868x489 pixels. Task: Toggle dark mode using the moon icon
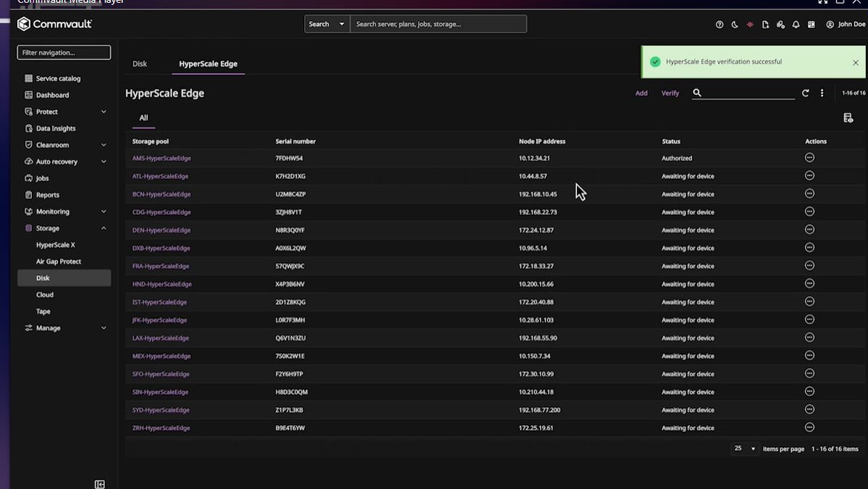pyautogui.click(x=734, y=24)
